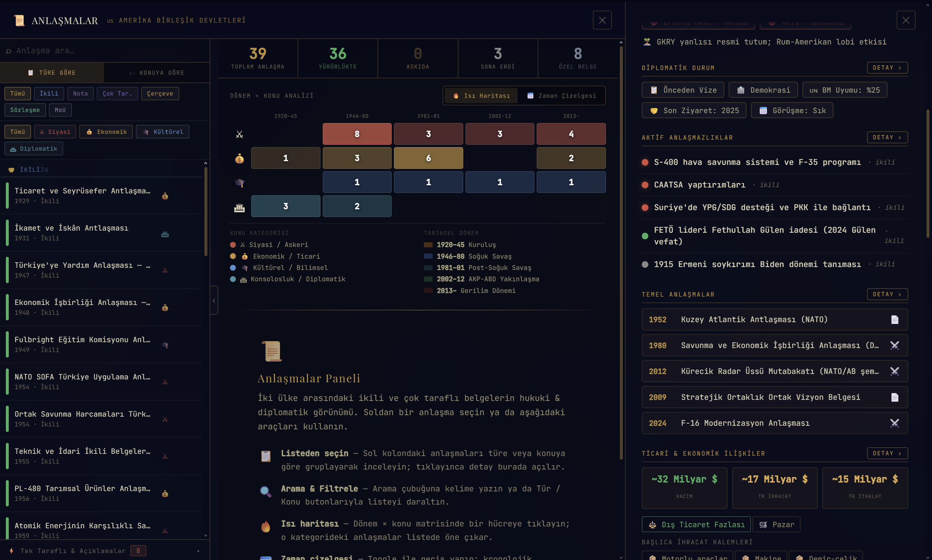The height and width of the screenshot is (560, 932).
Task: Click graduation cap icon in heatmap row
Action: tap(239, 183)
